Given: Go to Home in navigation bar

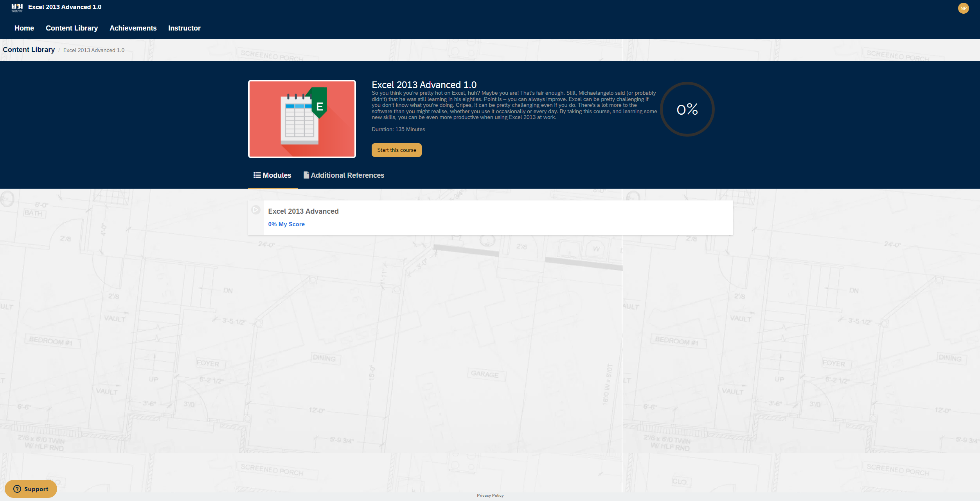Looking at the screenshot, I should (24, 28).
